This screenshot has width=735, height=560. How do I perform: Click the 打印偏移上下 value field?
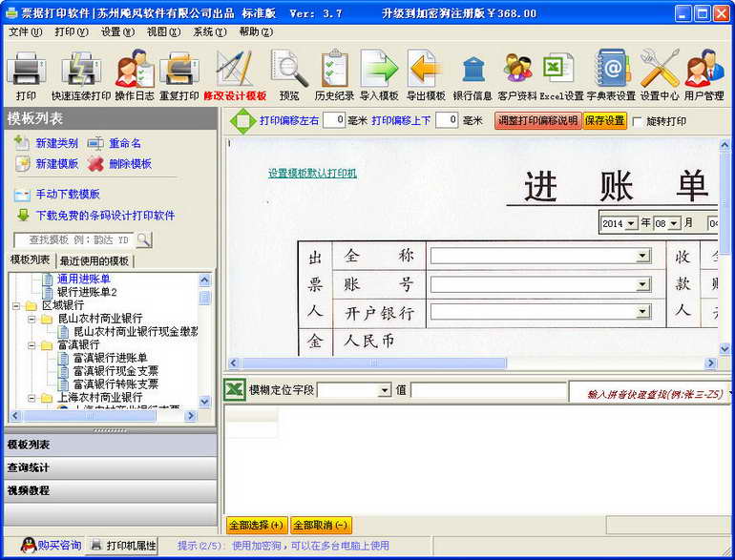(447, 120)
